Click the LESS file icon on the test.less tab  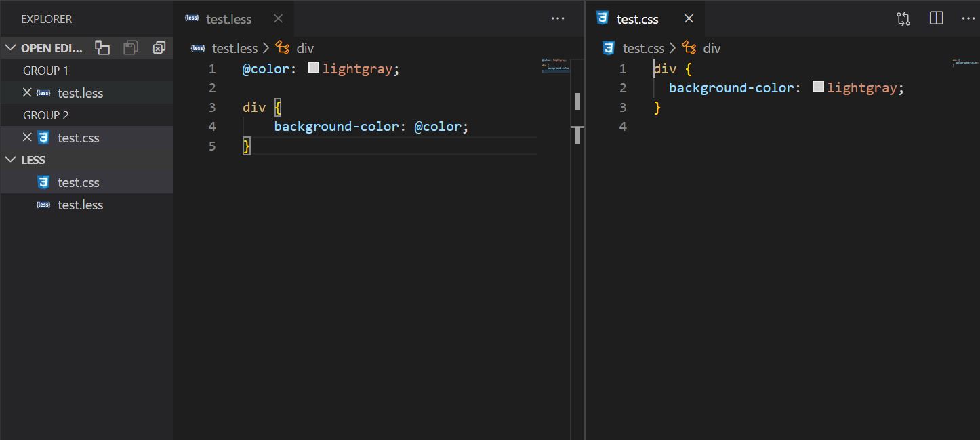pos(193,18)
